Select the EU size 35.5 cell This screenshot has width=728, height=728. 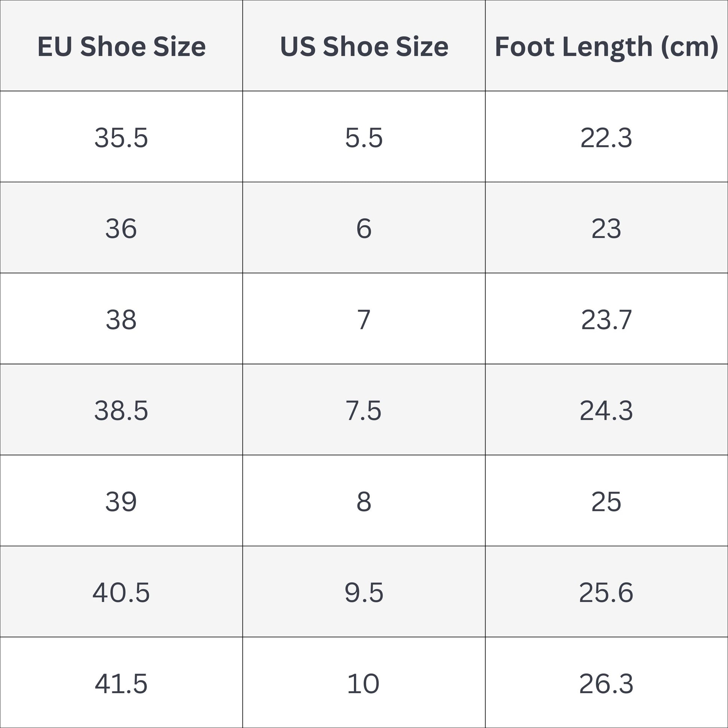[121, 138]
